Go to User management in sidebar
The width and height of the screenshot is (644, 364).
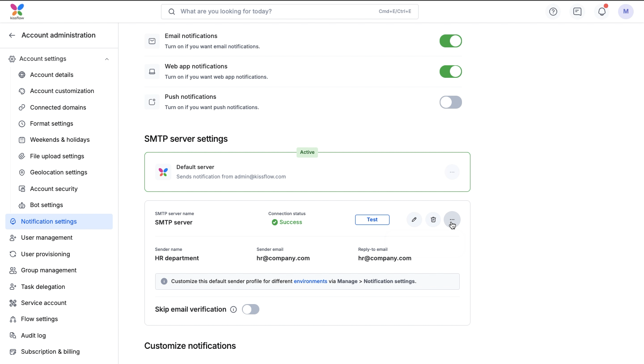pos(47,237)
